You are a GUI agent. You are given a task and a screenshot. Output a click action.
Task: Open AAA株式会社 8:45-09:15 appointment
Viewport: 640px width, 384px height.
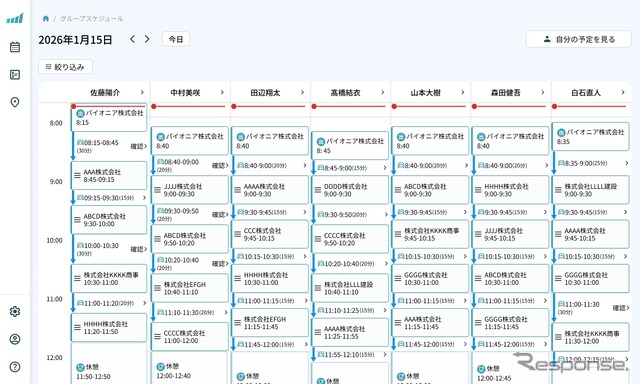click(109, 175)
